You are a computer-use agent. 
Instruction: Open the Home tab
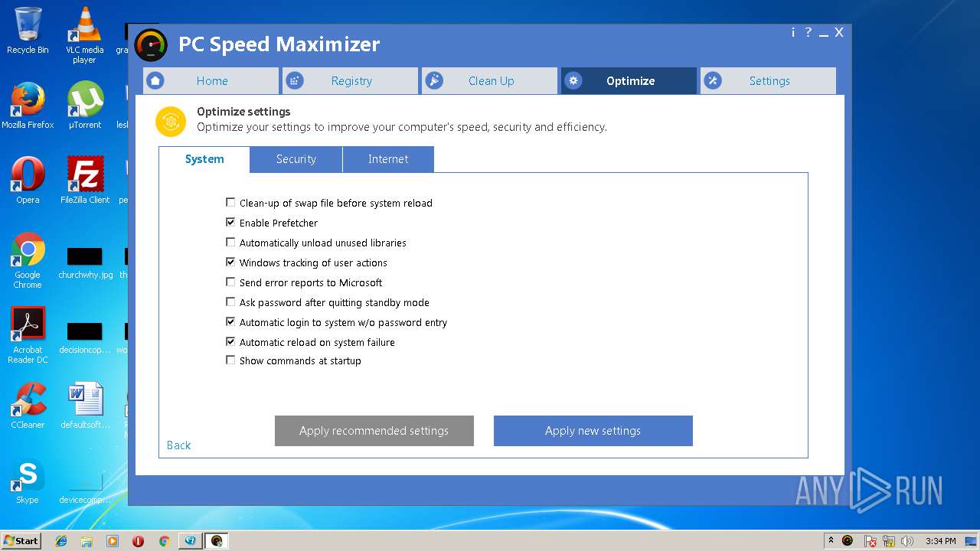[x=211, y=81]
